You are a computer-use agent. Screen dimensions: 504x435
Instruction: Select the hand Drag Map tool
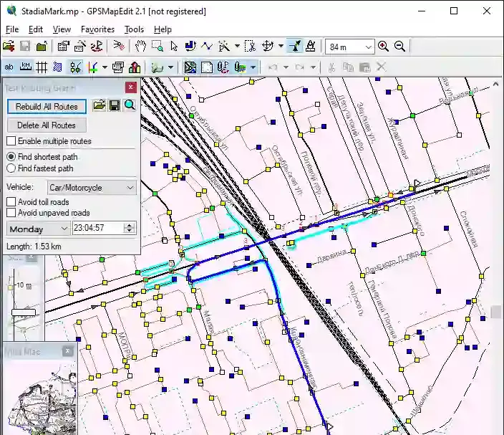point(140,47)
